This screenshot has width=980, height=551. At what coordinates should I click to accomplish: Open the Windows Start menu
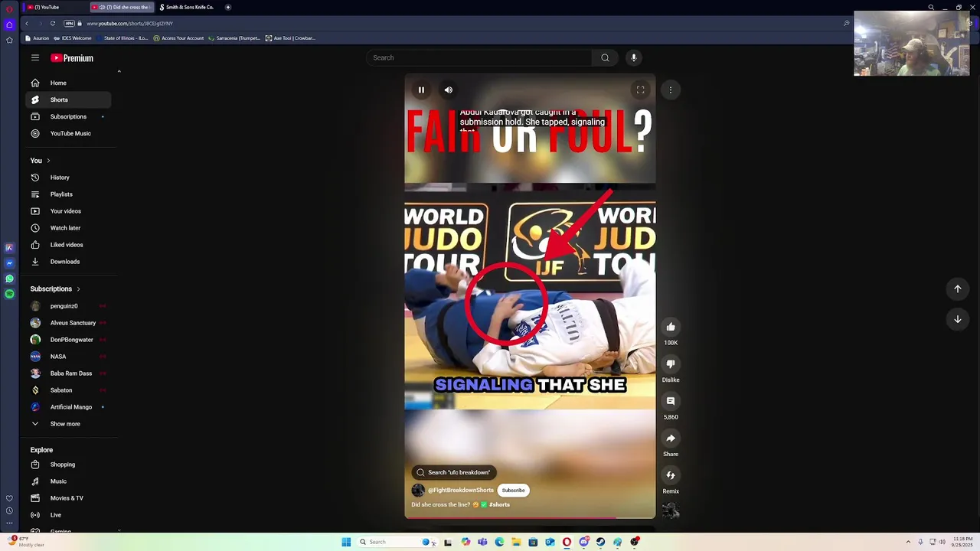[346, 542]
